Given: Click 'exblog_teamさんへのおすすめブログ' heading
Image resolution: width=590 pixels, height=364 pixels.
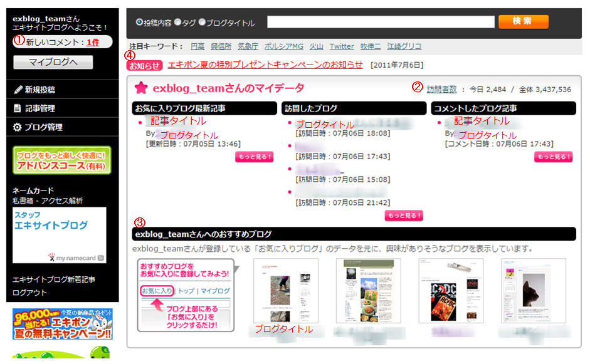Looking at the screenshot, I should [x=203, y=234].
